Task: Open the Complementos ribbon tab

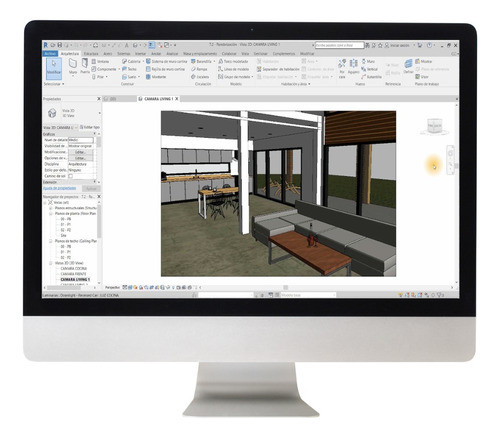Action: (x=284, y=54)
